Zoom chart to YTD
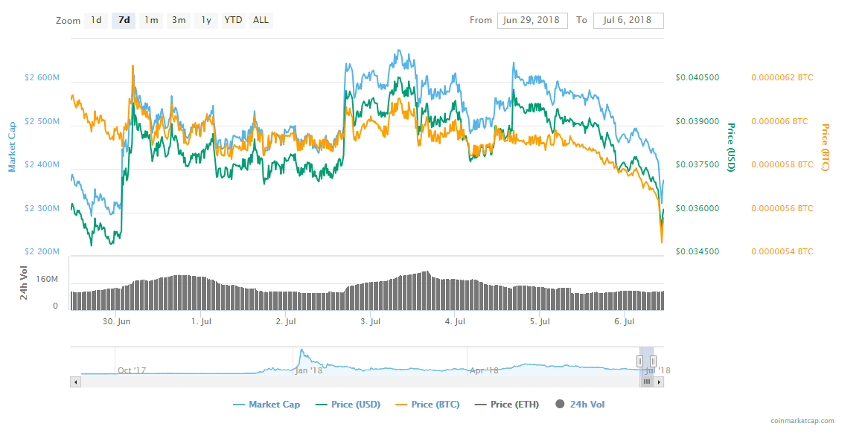Screen dimensions: 868x441 point(233,20)
